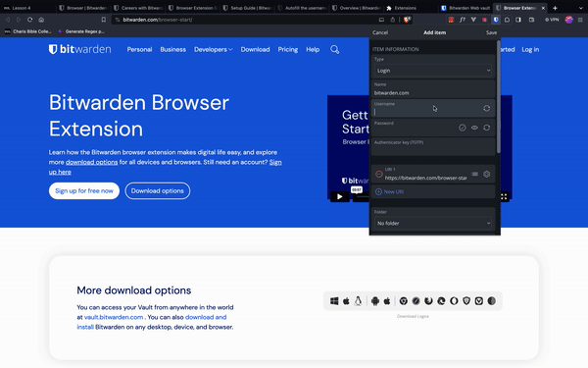The height and width of the screenshot is (368, 588).
Task: Generate a password with the regenerate icon
Action: [486, 128]
